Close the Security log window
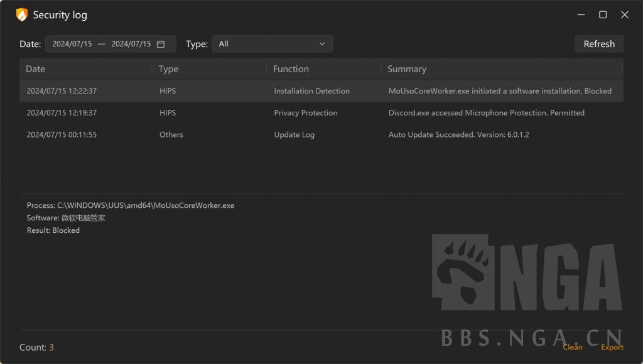 625,14
